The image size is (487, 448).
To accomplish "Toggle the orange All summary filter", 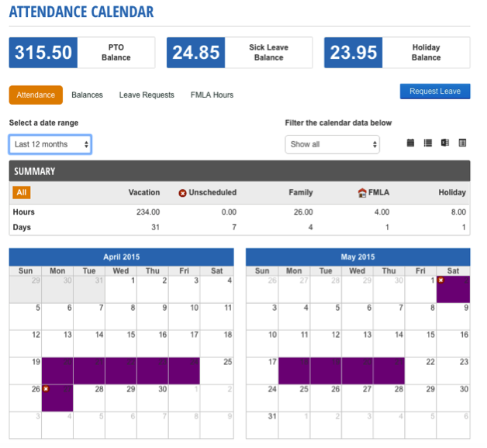I will [22, 192].
